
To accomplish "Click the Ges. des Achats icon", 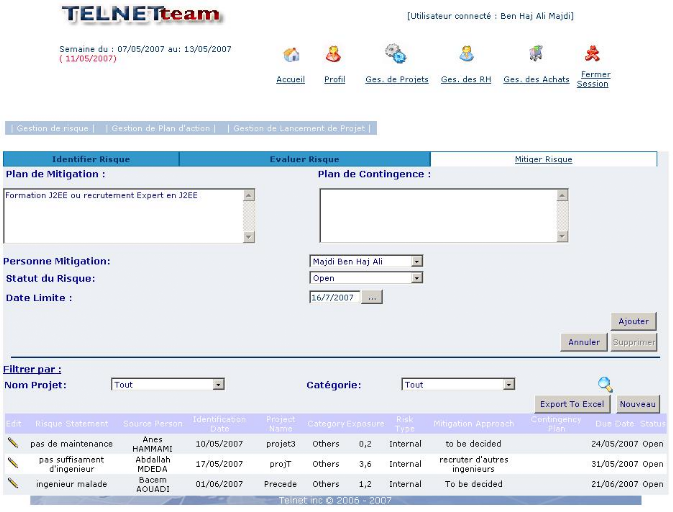I will [x=536, y=54].
